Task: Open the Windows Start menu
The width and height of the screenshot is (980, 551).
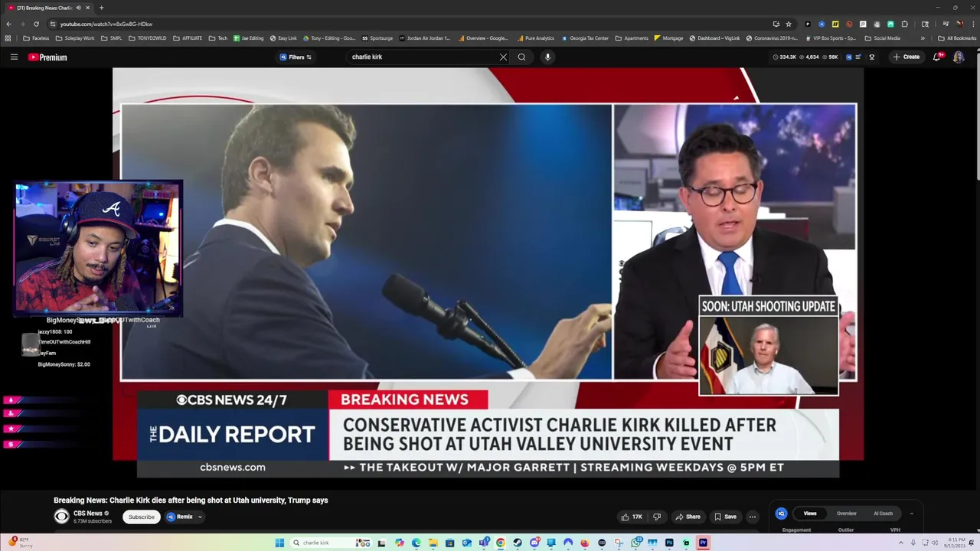Action: pyautogui.click(x=279, y=543)
